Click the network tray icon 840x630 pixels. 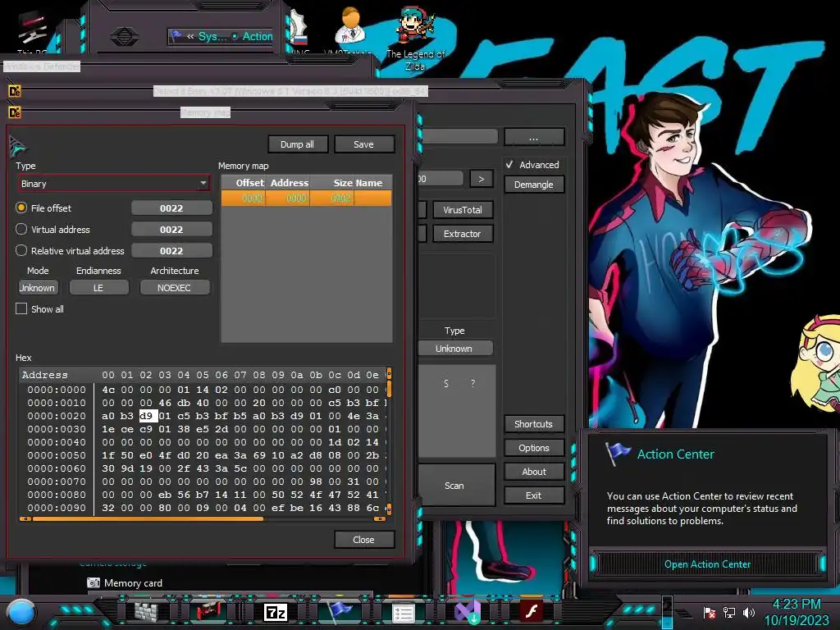point(729,612)
